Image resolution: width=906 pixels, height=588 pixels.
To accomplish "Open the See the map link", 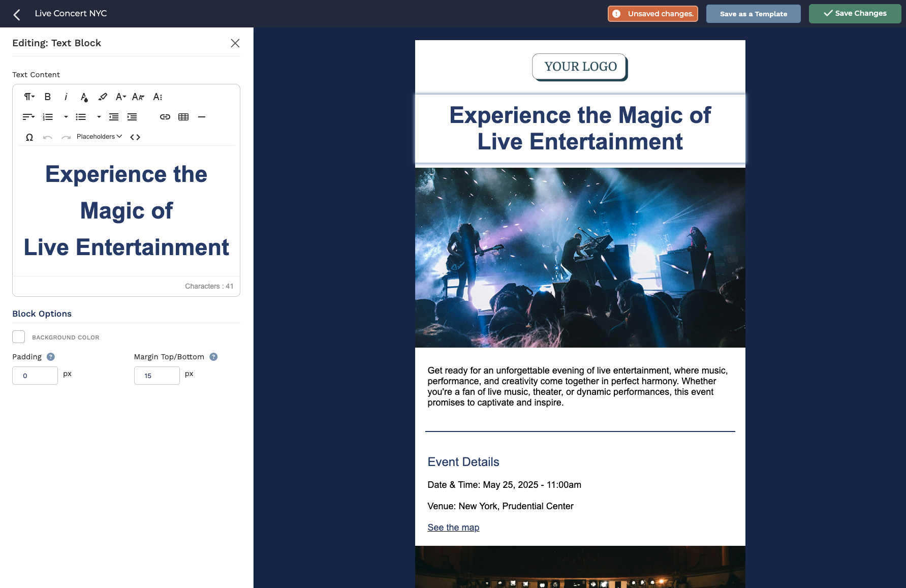I will click(x=453, y=528).
